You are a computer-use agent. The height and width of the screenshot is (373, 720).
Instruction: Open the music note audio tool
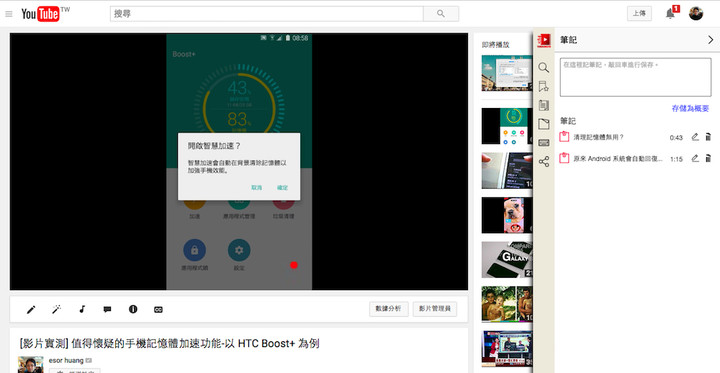pos(82,310)
